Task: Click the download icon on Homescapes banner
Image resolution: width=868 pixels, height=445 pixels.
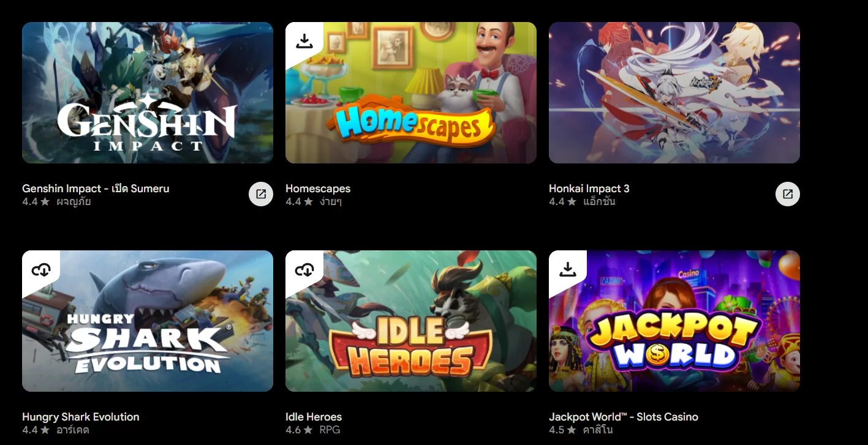Action: pyautogui.click(x=304, y=41)
